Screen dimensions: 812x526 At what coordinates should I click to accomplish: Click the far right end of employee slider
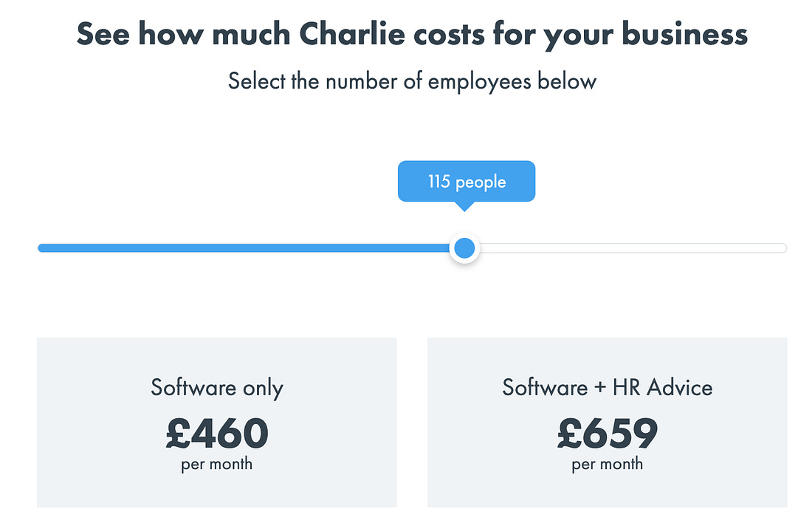click(783, 248)
